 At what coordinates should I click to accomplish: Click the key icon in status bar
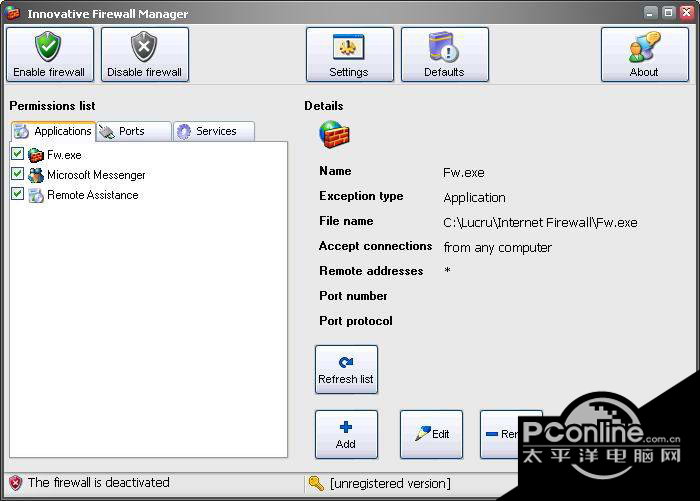click(x=316, y=483)
